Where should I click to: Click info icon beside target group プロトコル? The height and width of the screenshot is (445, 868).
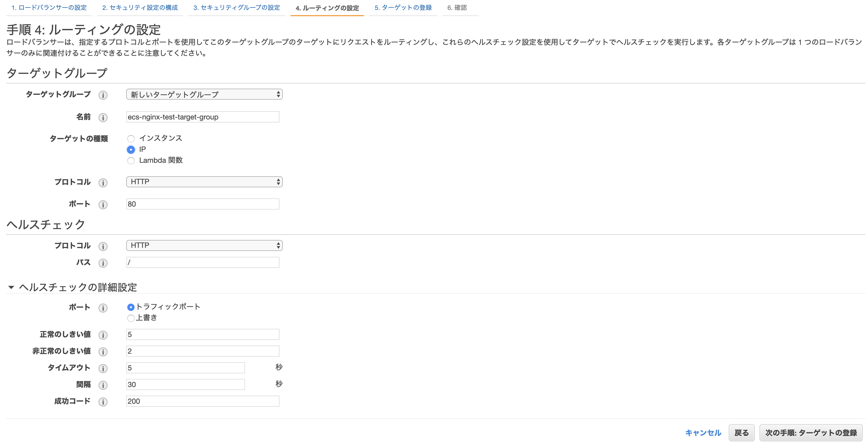tap(103, 183)
